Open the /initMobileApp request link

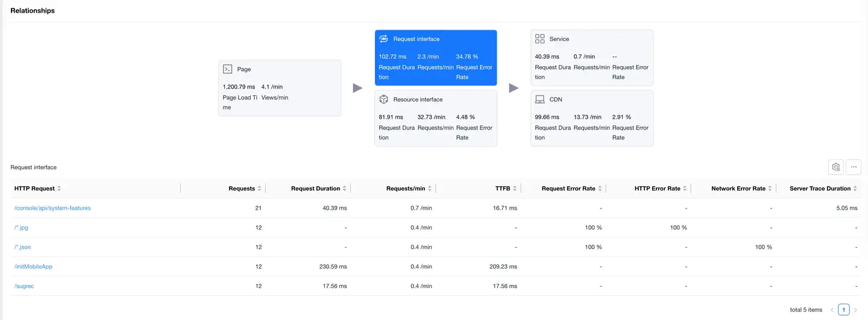[33, 266]
